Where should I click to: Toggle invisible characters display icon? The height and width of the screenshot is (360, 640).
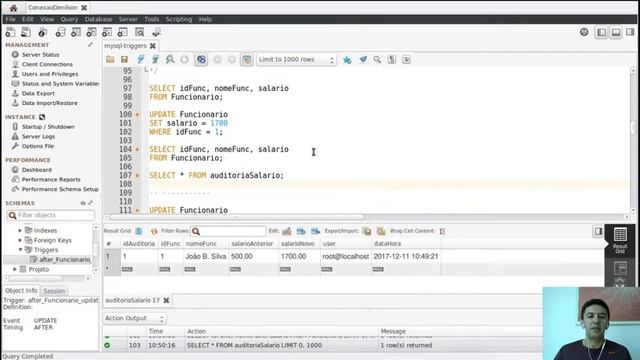coord(392,60)
